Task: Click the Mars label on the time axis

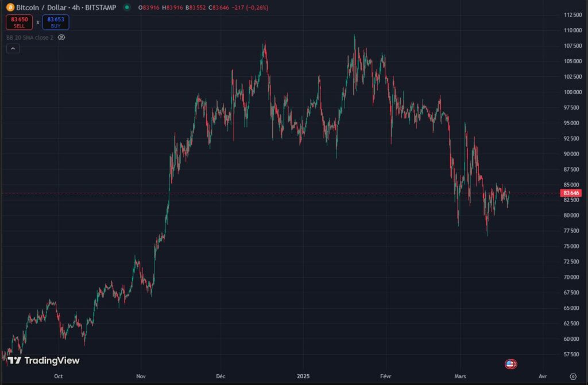Action: [x=459, y=376]
